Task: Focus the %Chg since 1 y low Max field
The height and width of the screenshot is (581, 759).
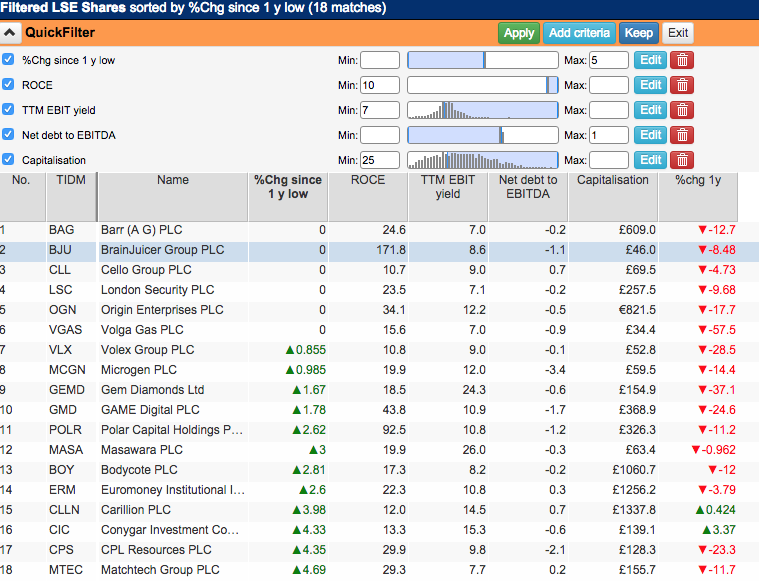Action: pyautogui.click(x=608, y=60)
